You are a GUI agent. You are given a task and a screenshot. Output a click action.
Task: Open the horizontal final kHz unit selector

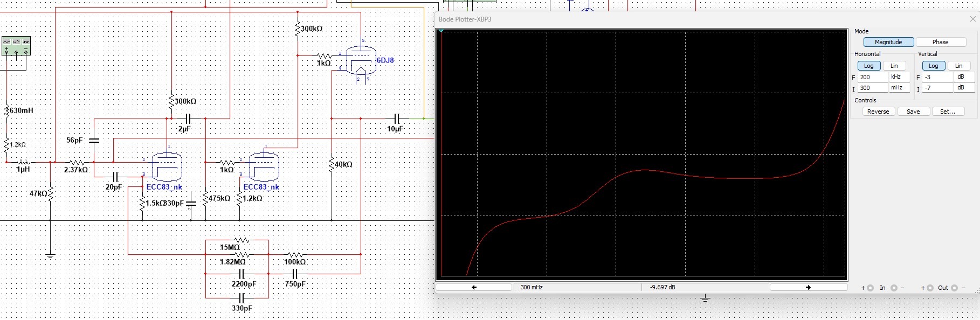[899, 76]
